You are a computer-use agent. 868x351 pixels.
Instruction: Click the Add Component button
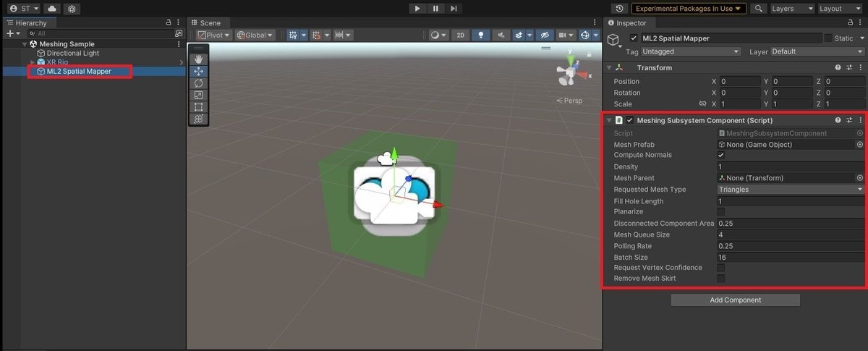click(x=735, y=300)
